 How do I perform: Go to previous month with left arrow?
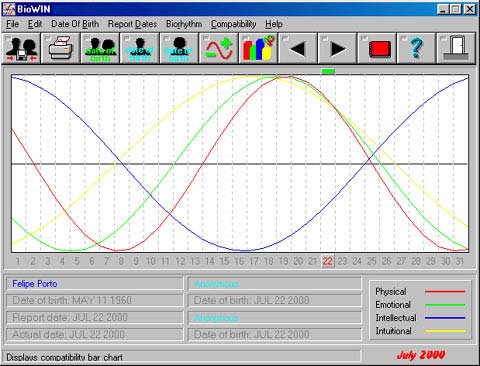(x=298, y=49)
